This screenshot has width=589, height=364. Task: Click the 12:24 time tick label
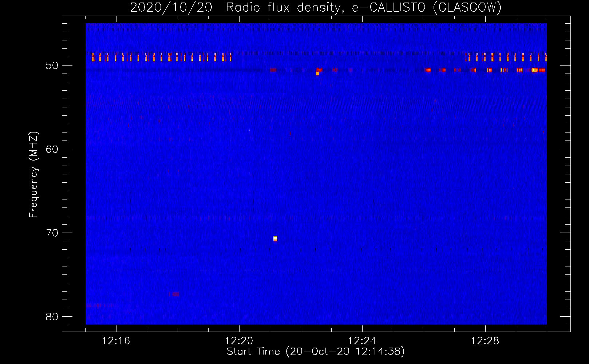(362, 341)
